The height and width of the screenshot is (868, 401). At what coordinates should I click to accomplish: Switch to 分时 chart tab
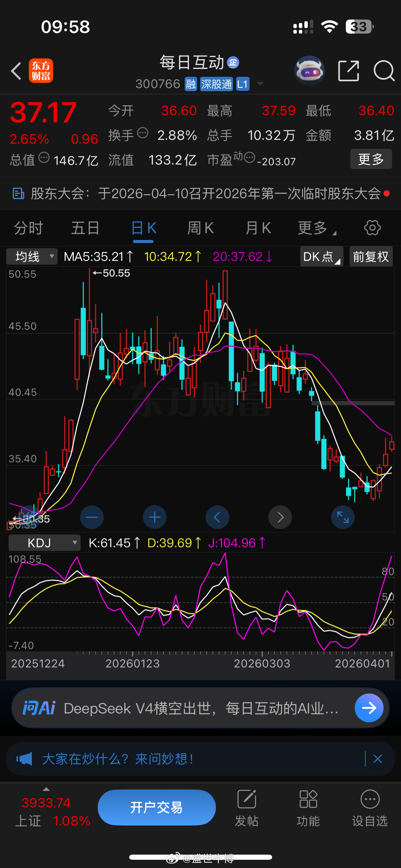28,228
